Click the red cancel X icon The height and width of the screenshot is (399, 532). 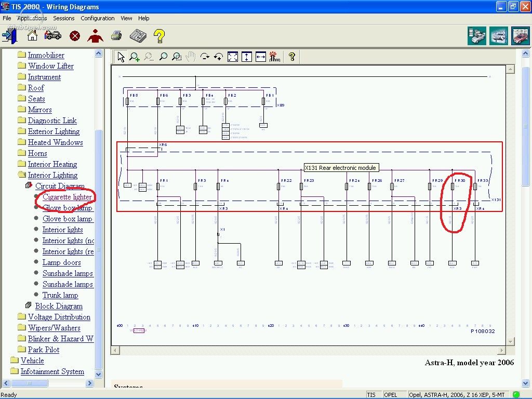(x=75, y=36)
